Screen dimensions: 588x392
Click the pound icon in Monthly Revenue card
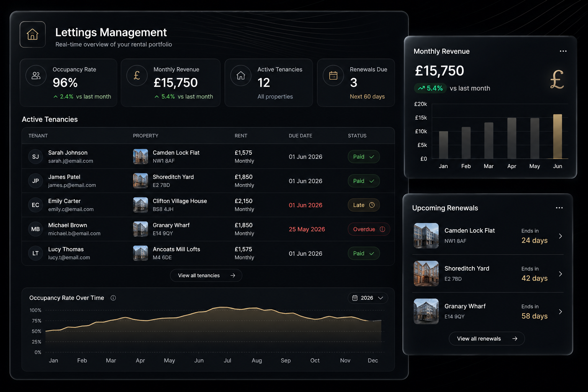pyautogui.click(x=137, y=75)
